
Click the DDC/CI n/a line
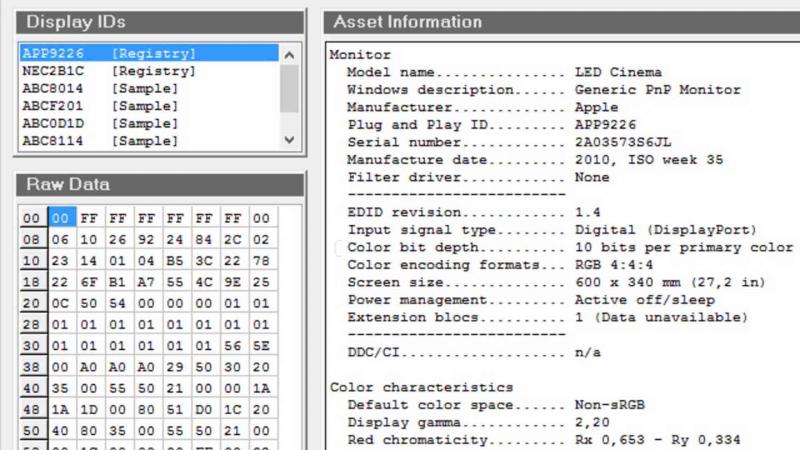tap(474, 352)
